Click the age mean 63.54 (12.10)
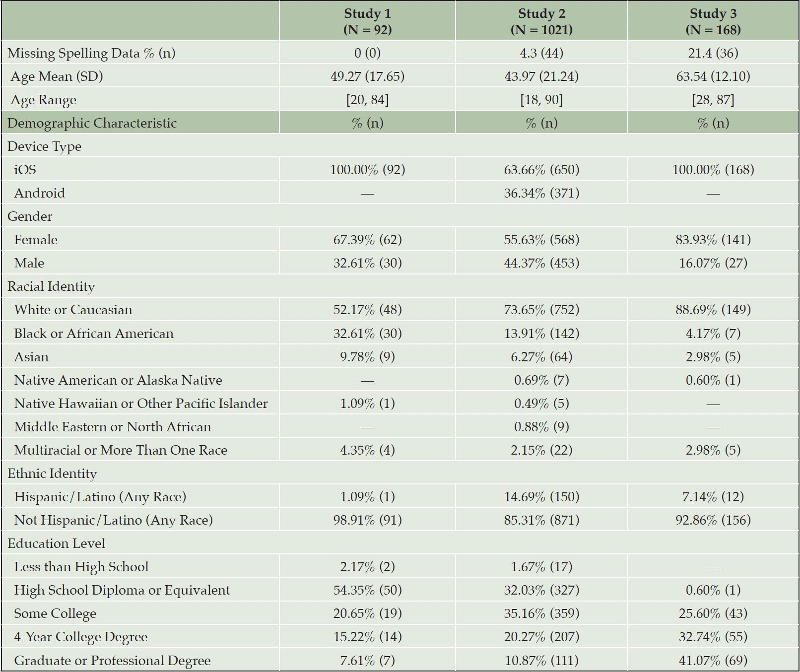800x672 pixels. (x=713, y=76)
